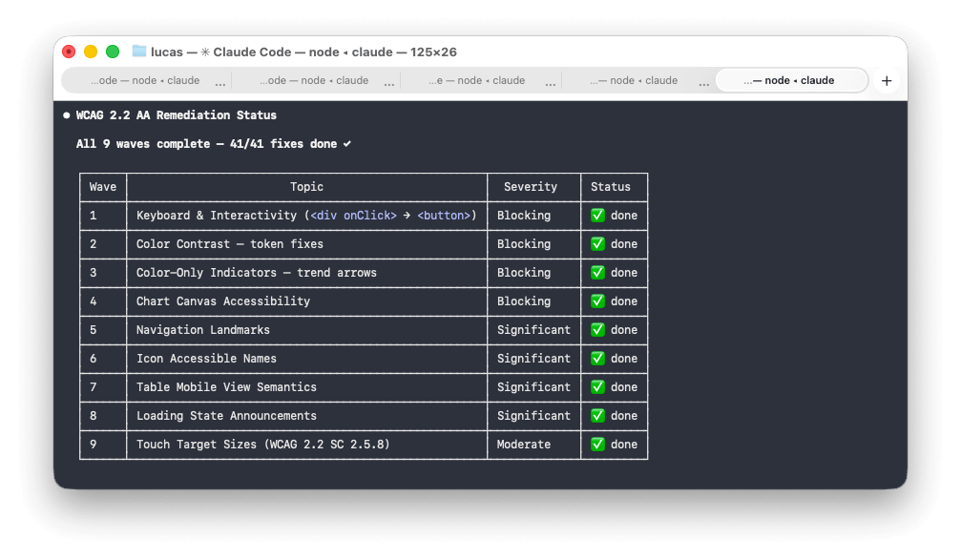Viewport: 961px width, 560px height.
Task: Click the 'Loading State Announcements' topic cell
Action: click(226, 416)
